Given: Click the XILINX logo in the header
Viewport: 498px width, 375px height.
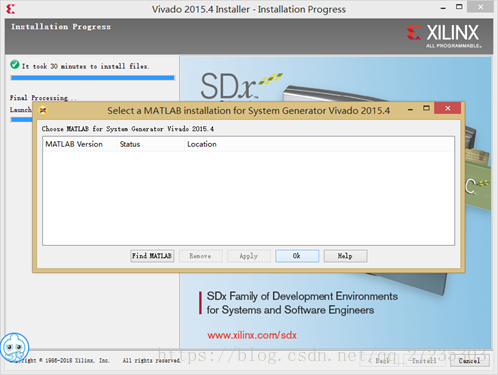Looking at the screenshot, I should point(444,36).
